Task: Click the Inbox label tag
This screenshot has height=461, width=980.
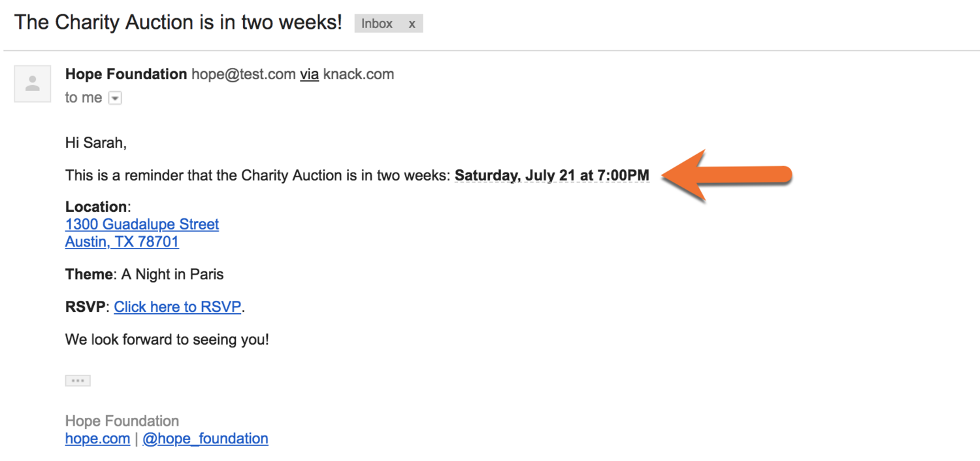Action: click(x=378, y=24)
